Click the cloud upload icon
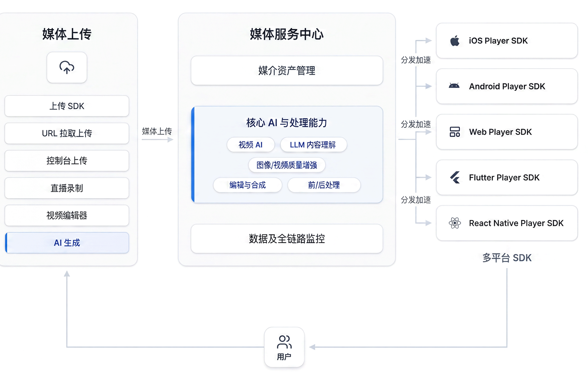 [67, 67]
